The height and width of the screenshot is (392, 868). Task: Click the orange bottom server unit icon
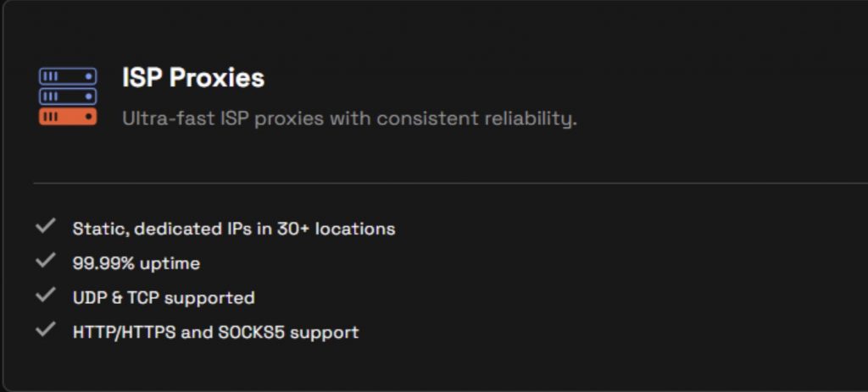[x=68, y=117]
